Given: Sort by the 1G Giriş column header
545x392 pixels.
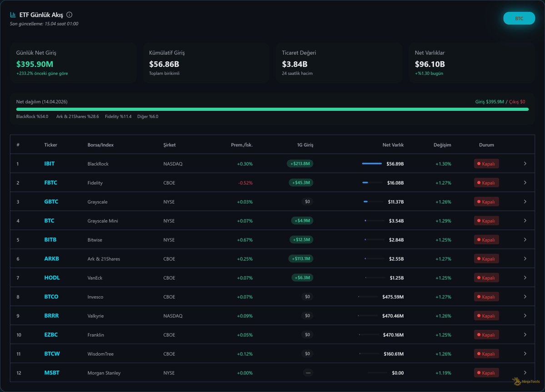Looking at the screenshot, I should (305, 145).
